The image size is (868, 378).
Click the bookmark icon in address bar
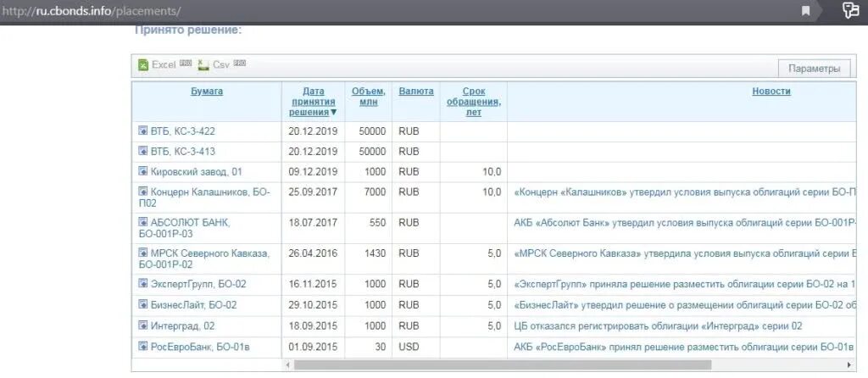(x=806, y=11)
